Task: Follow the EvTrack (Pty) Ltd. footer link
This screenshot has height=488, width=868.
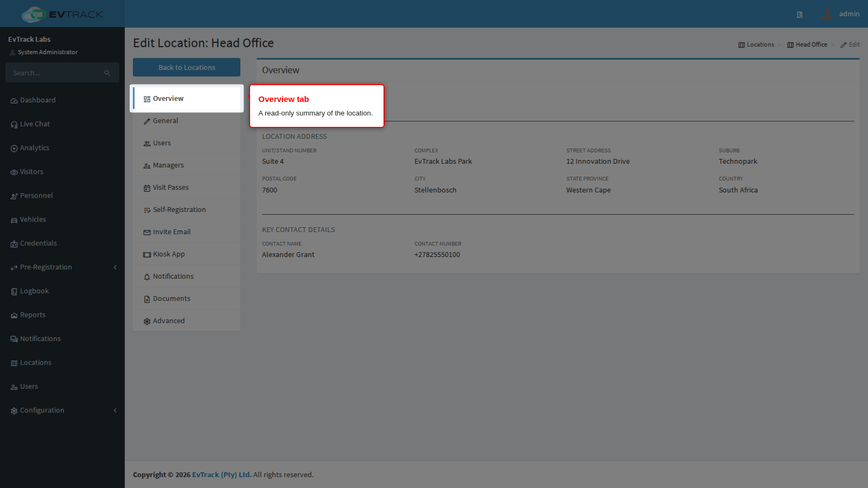Action: coord(222,475)
